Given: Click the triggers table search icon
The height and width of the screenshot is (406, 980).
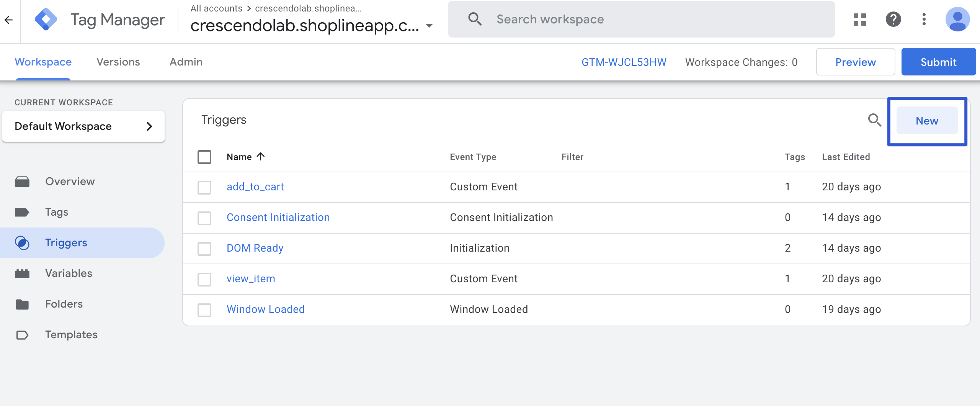Looking at the screenshot, I should pyautogui.click(x=874, y=120).
